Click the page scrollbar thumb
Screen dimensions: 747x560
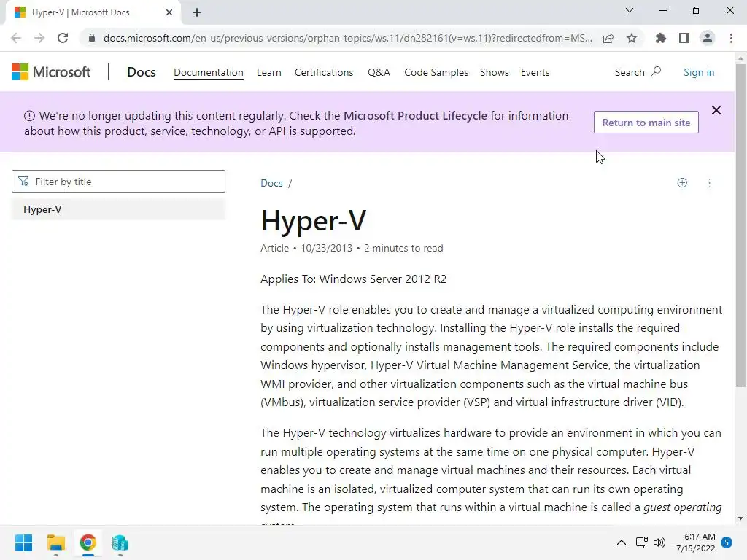[x=740, y=225]
